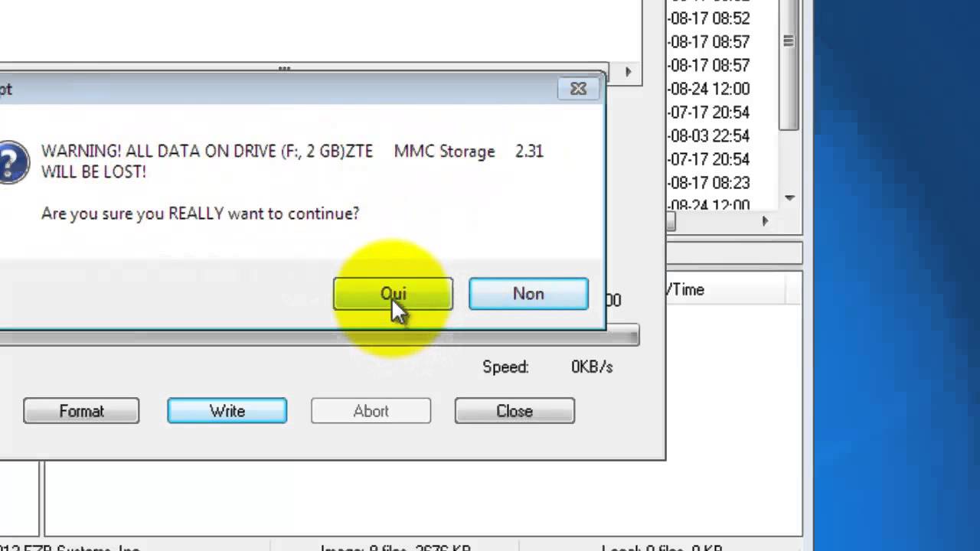Click the date list horizontal scrollbar thumb
The width and height of the screenshot is (980, 551).
671,221
